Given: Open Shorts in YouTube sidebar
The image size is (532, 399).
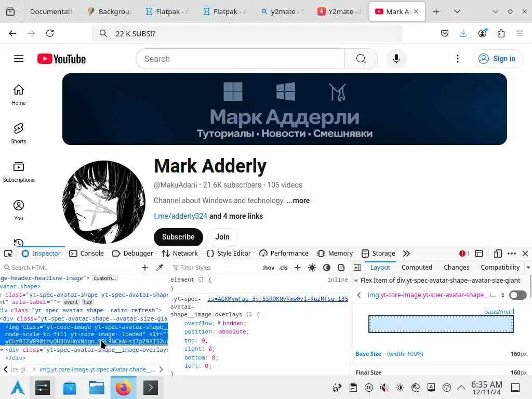Looking at the screenshot, I should 19,134.
